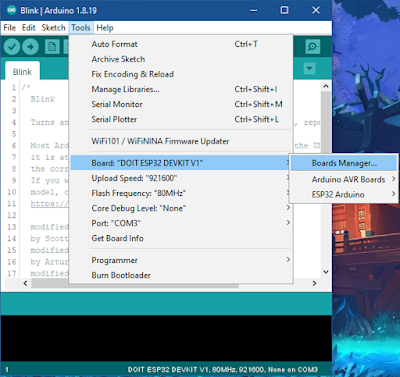Open the tab options dropdown arrow
400x377 pixels.
(309, 69)
